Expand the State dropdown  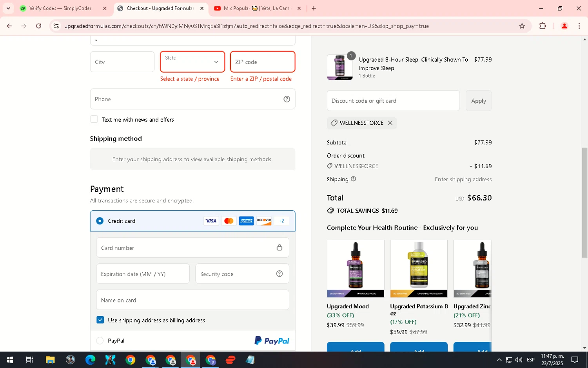coord(192,62)
